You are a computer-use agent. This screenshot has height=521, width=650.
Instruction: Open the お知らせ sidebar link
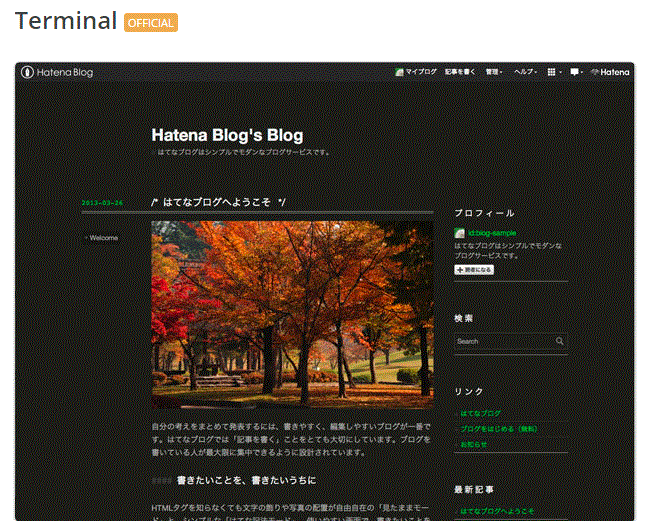point(474,444)
